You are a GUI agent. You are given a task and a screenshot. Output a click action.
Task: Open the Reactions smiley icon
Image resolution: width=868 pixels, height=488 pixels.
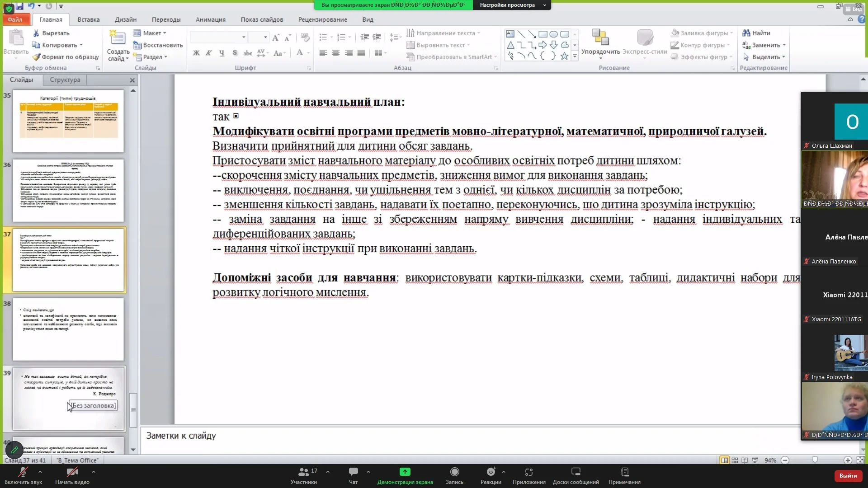coord(491,472)
